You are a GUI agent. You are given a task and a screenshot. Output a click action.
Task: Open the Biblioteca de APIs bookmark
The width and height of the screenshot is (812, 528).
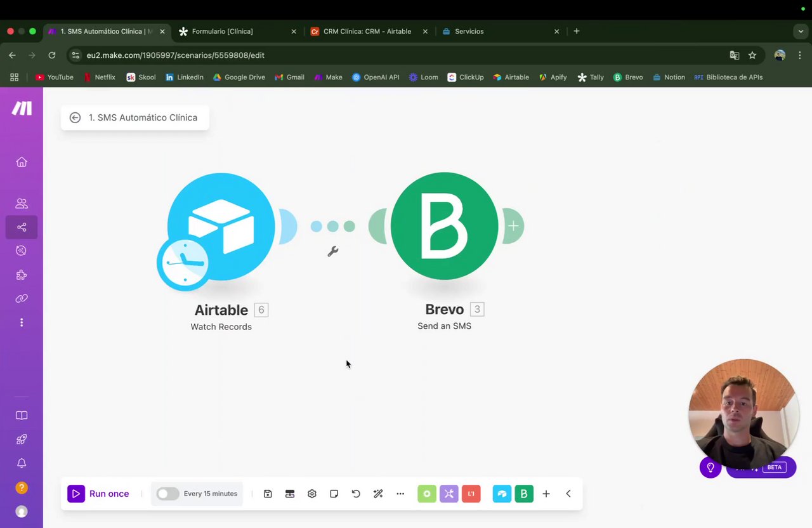click(728, 77)
